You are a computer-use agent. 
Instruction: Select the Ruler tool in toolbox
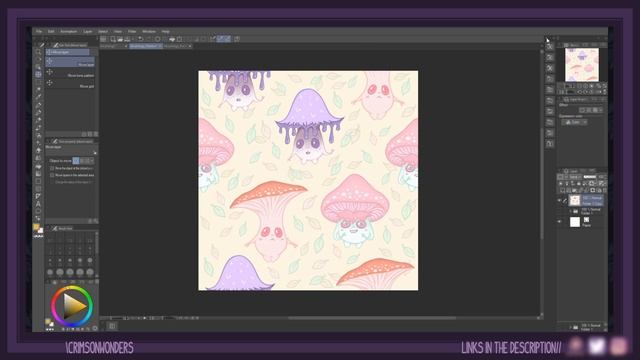point(38,196)
